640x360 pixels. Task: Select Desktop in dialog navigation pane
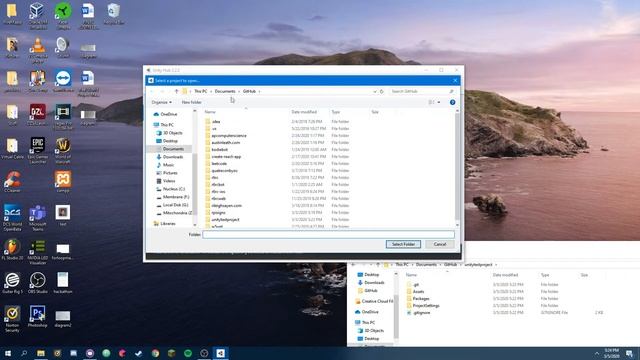click(x=170, y=141)
